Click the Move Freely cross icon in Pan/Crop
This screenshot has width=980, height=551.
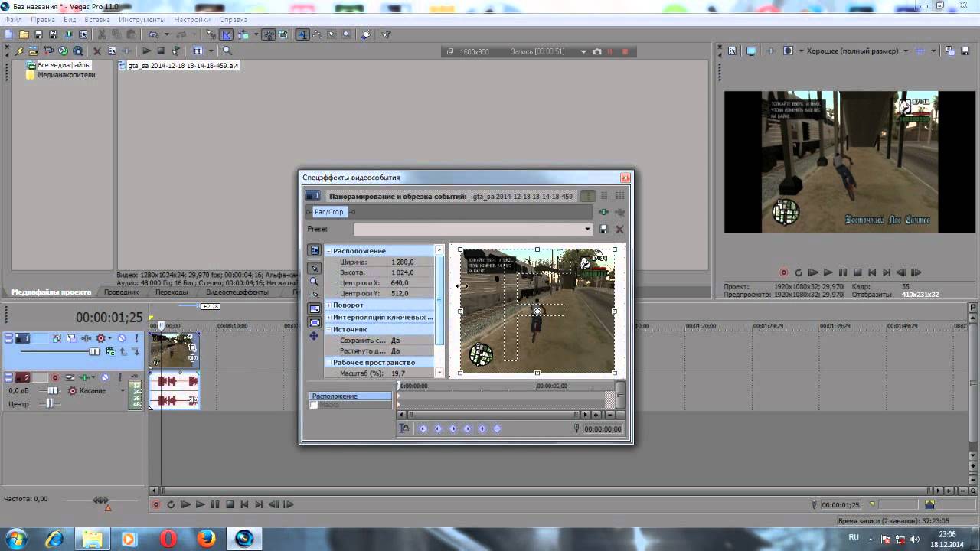click(x=314, y=336)
